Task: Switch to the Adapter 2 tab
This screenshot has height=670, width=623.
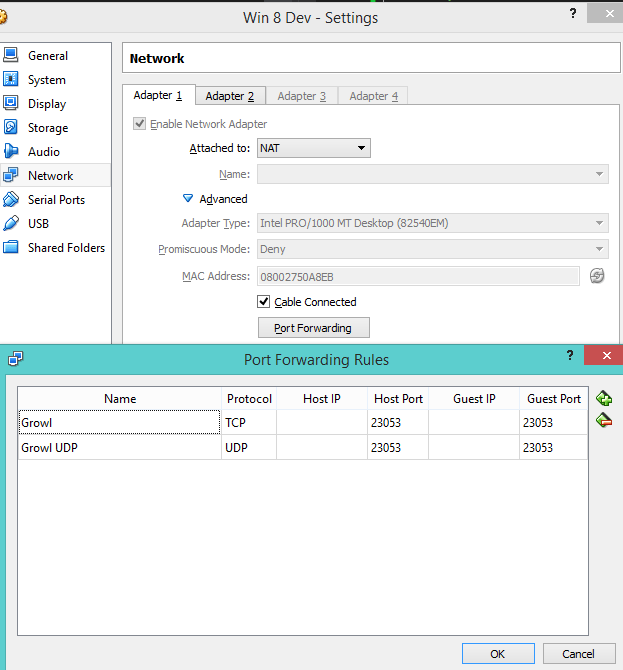Action: click(229, 96)
